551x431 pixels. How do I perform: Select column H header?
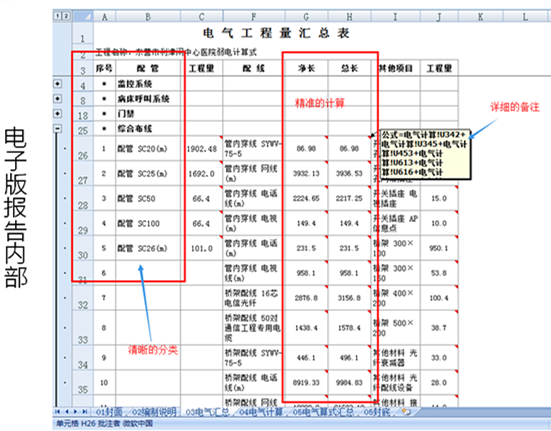349,17
